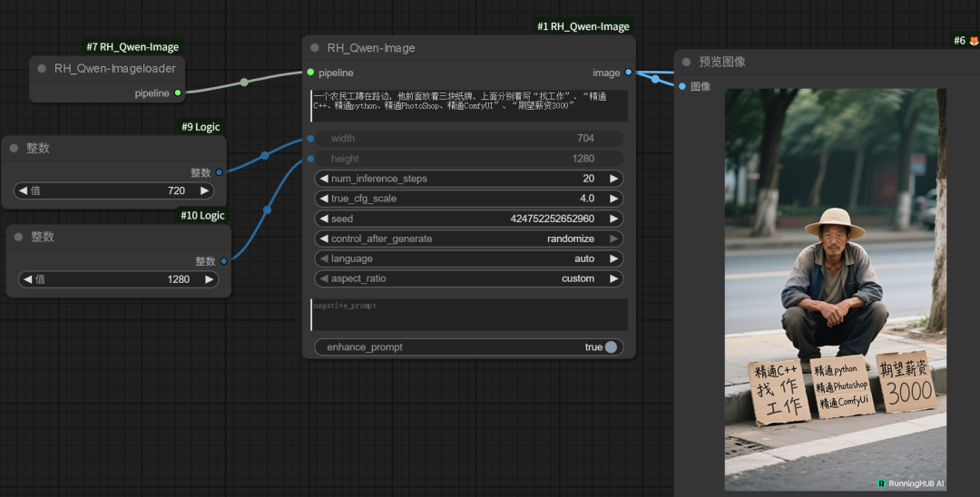Select previous language option

[324, 258]
